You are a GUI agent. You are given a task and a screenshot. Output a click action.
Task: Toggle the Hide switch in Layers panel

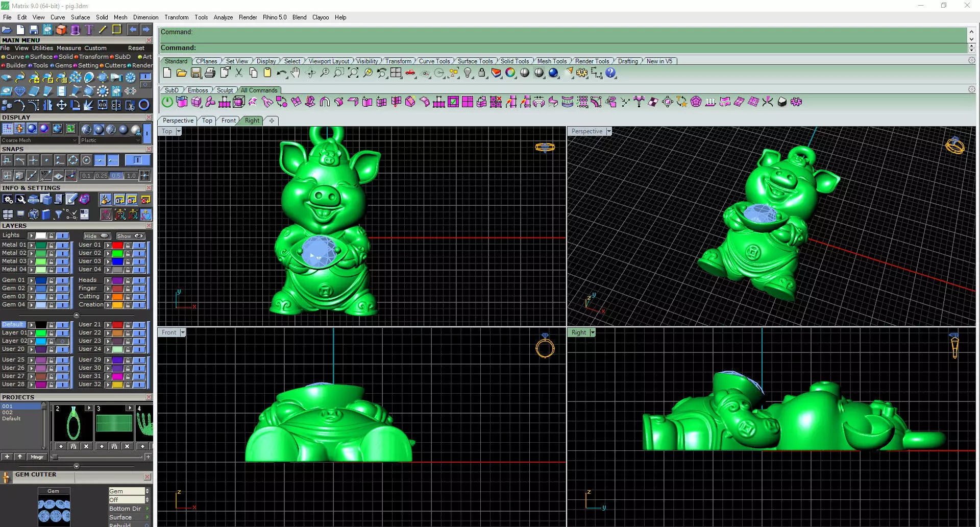[x=97, y=236]
